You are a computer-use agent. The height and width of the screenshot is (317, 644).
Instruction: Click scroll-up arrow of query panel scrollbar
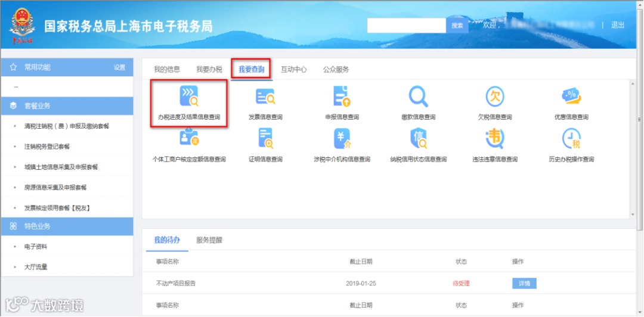pos(633,85)
